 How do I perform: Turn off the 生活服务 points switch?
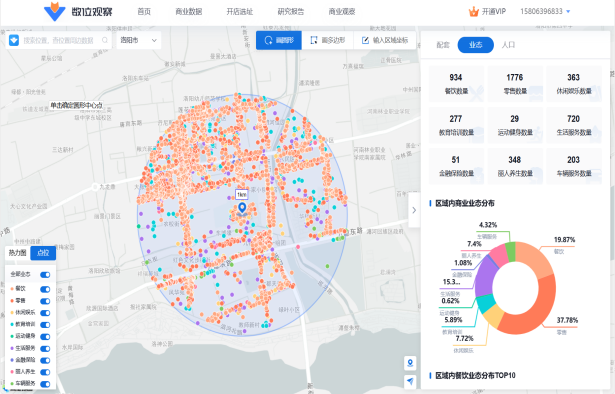45,349
